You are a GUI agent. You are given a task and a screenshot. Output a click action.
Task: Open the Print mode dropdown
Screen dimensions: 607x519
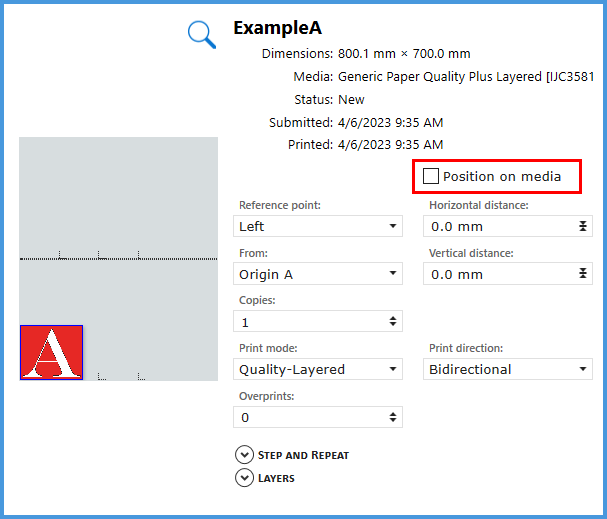(318, 369)
